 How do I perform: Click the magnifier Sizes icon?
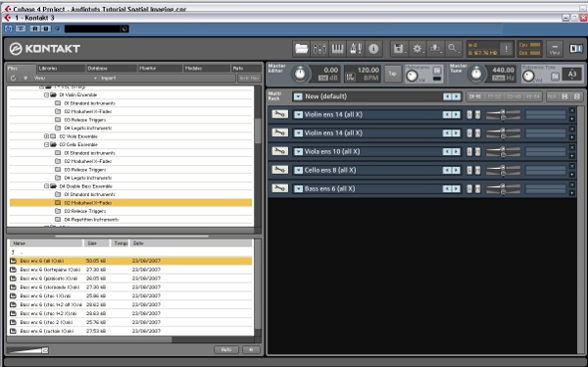453,49
